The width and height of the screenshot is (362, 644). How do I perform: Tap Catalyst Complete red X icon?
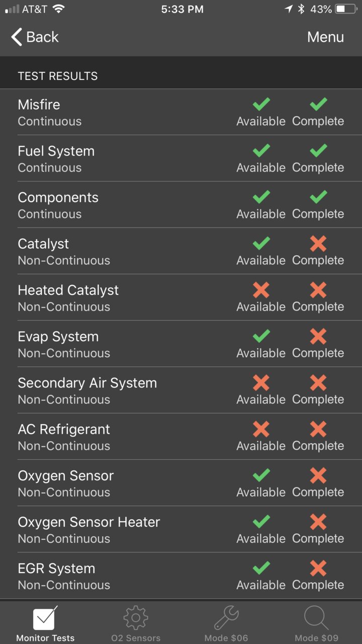318,244
